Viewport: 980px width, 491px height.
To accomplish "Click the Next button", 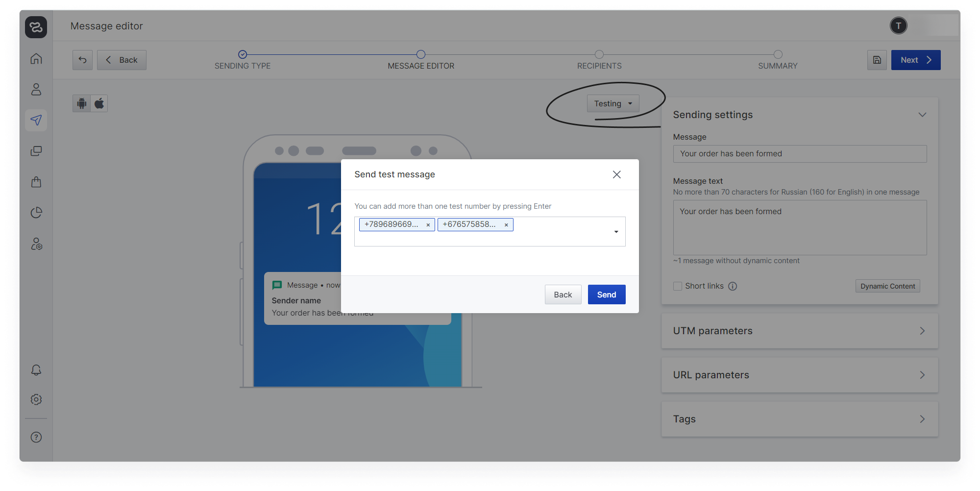I will pyautogui.click(x=916, y=60).
